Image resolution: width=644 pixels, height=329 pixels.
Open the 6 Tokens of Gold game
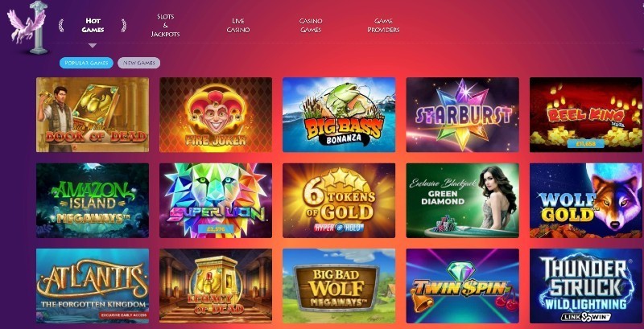(339, 200)
